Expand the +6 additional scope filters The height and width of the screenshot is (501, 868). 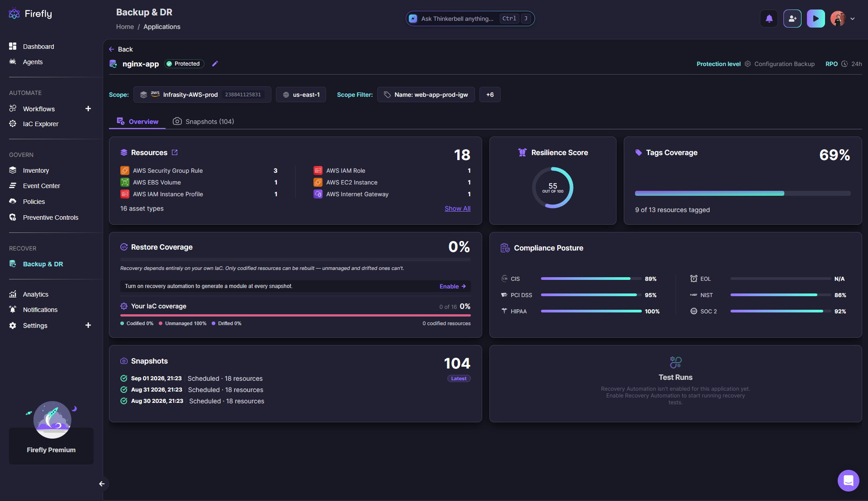pos(490,95)
